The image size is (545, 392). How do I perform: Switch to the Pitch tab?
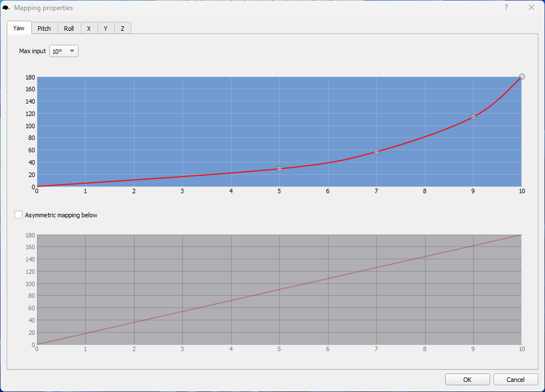click(44, 29)
